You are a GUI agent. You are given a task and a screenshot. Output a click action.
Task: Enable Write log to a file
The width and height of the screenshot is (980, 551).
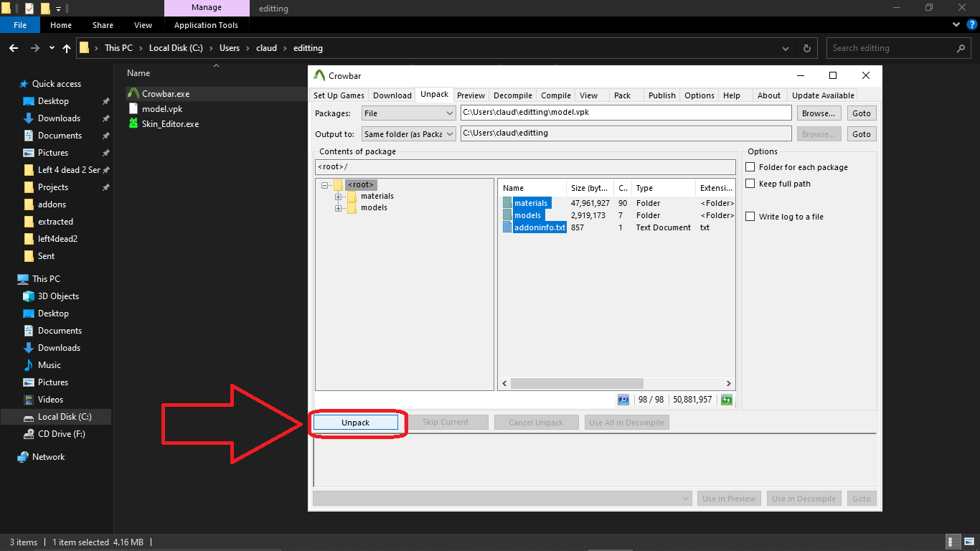pyautogui.click(x=750, y=217)
